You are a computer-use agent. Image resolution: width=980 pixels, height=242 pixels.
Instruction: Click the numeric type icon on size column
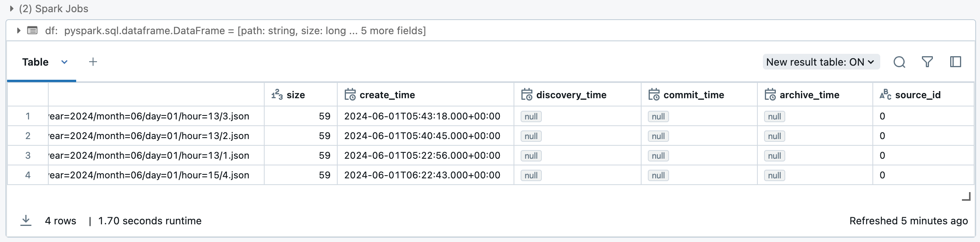pyautogui.click(x=276, y=94)
